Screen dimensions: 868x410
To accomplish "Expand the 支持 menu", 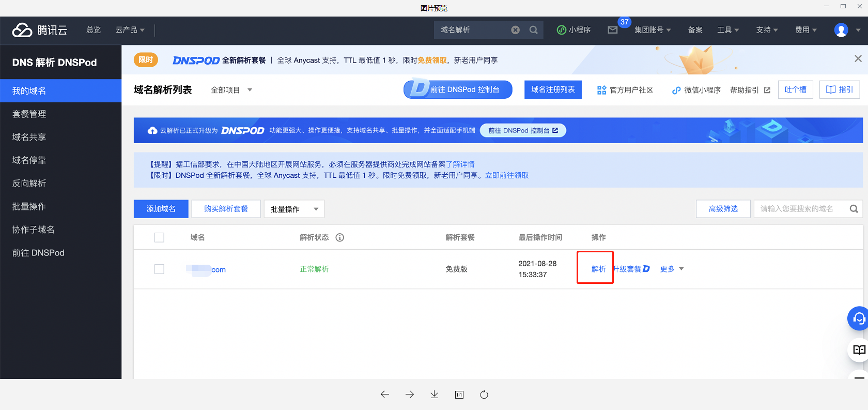I will click(767, 30).
